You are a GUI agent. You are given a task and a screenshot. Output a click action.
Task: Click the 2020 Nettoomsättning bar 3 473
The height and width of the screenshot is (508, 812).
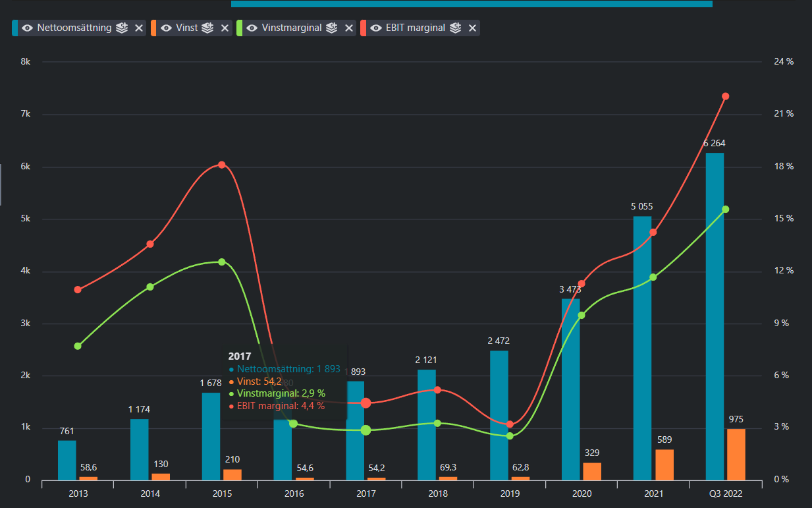(x=570, y=389)
